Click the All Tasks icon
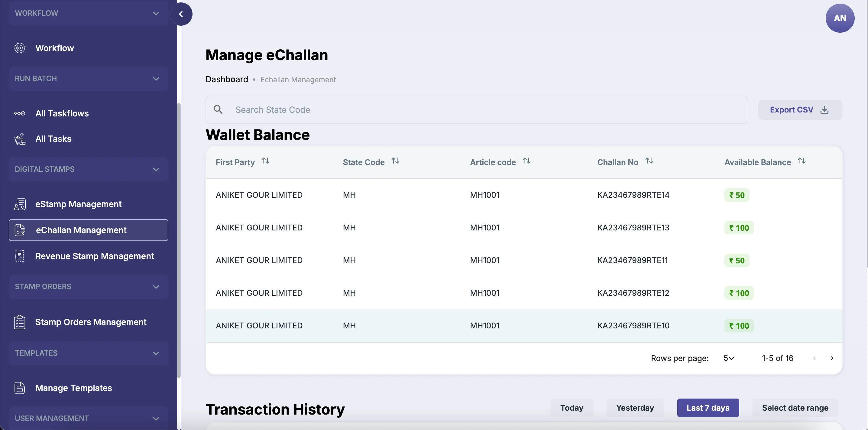868x430 pixels. click(20, 139)
